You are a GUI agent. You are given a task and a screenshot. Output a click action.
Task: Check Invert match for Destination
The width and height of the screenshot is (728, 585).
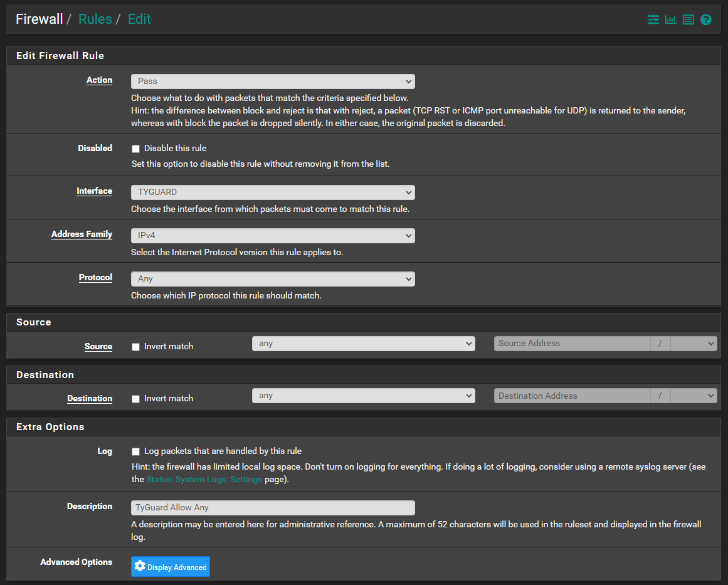135,399
